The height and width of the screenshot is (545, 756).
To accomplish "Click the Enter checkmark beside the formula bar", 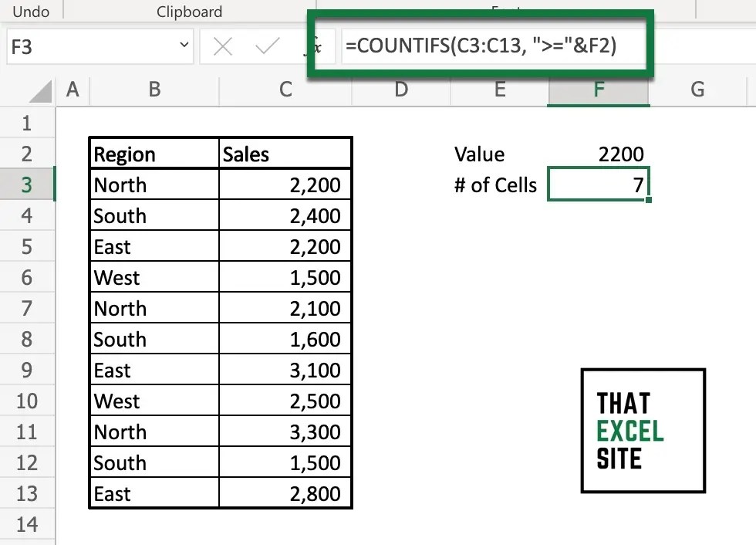I will point(266,46).
